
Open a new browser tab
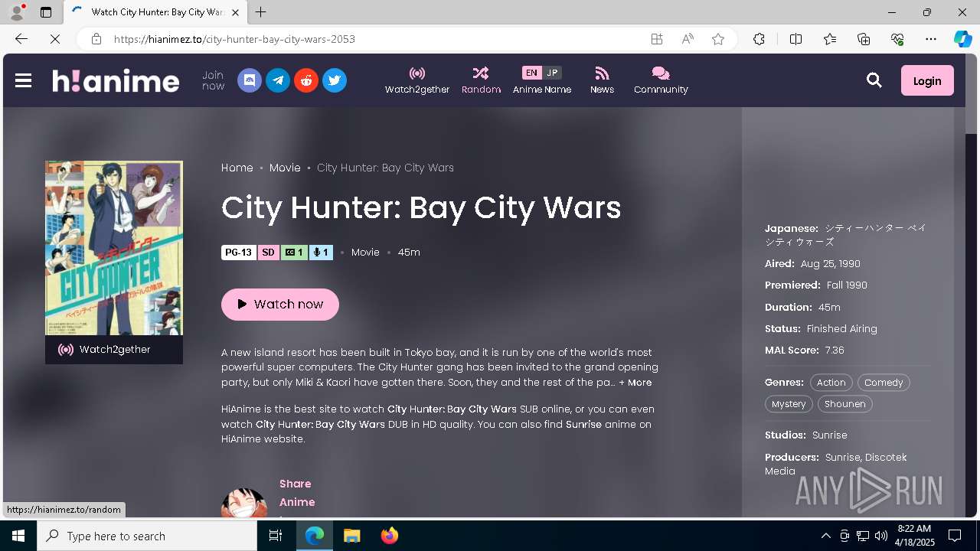tap(260, 12)
